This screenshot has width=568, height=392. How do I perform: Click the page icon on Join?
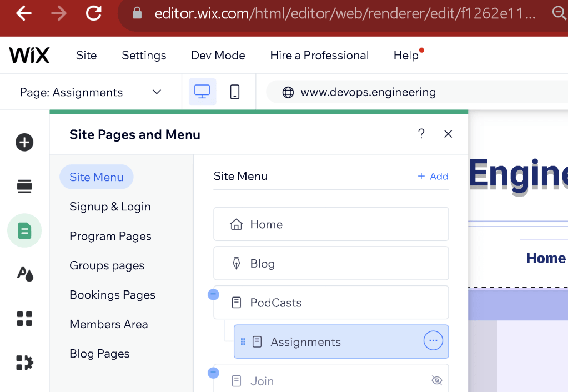point(236,381)
